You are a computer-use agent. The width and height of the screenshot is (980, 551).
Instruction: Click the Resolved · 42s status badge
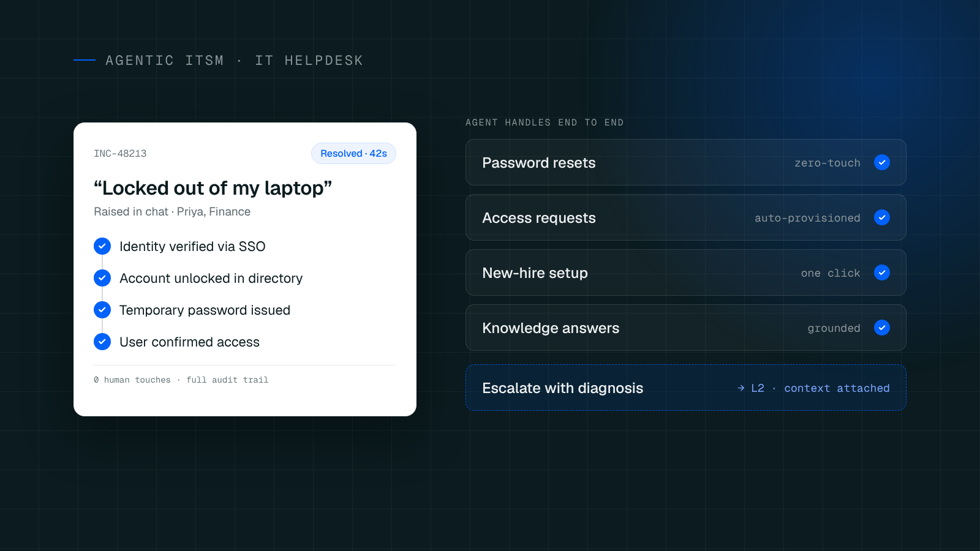[353, 154]
